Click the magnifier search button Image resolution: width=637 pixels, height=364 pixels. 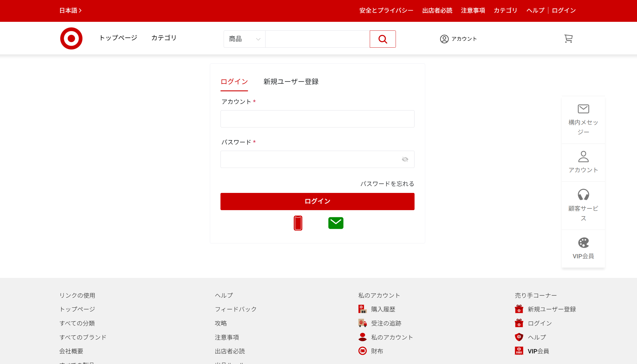click(382, 39)
